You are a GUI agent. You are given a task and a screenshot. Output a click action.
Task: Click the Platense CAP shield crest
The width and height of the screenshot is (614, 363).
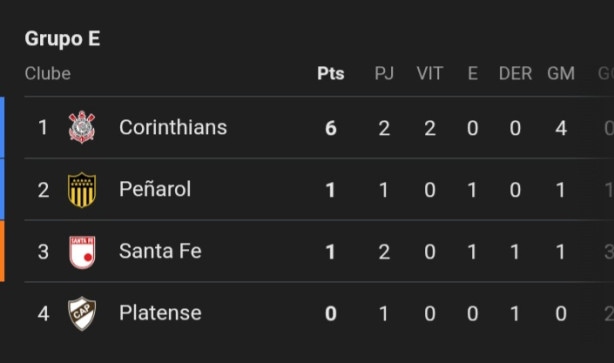82,313
